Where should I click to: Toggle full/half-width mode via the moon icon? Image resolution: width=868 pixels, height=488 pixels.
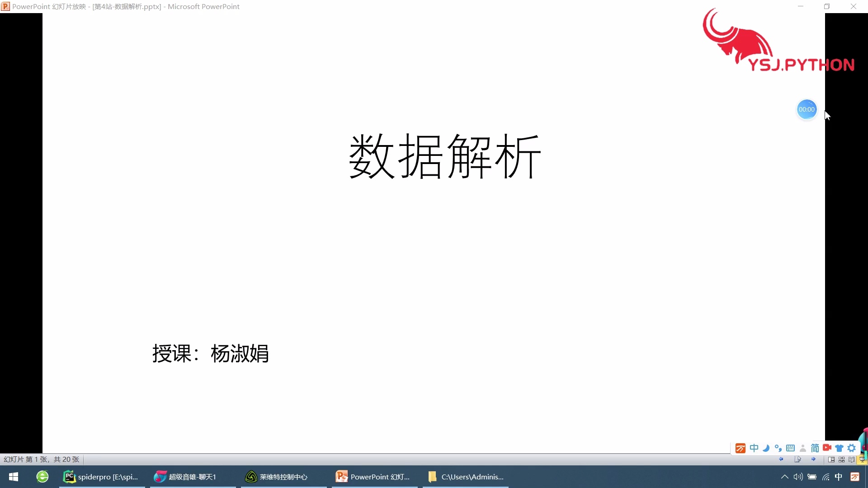[766, 448]
